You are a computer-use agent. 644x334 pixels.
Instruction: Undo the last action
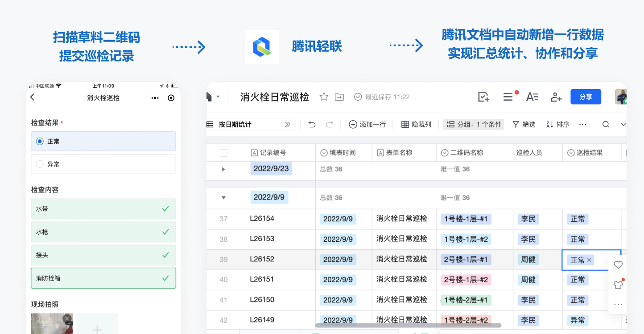312,124
